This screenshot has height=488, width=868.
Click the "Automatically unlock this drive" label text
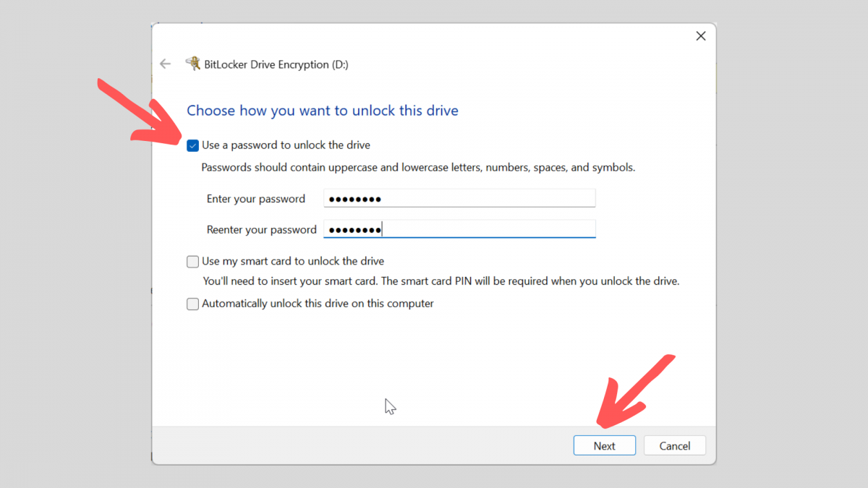pyautogui.click(x=318, y=304)
